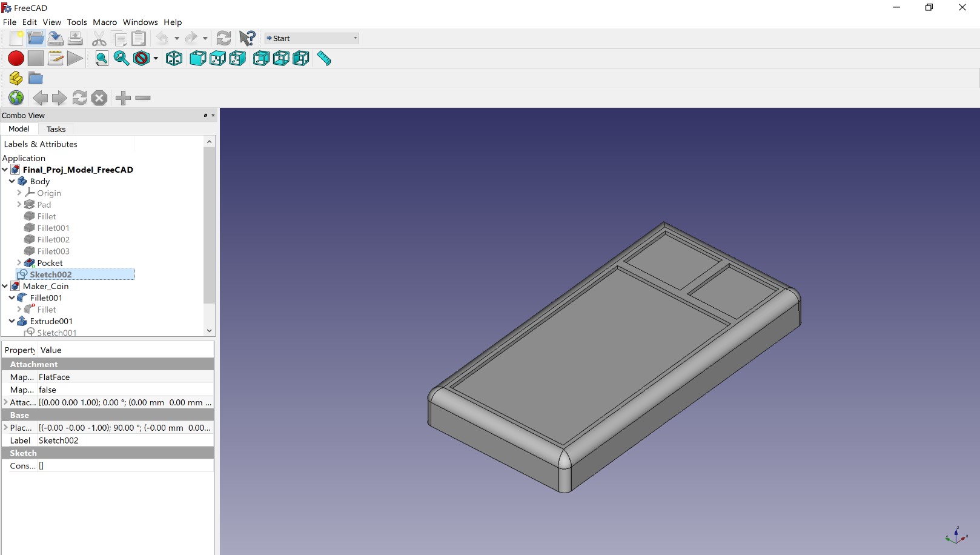Go to next page arrow
The height and width of the screenshot is (555, 980).
pos(59,98)
